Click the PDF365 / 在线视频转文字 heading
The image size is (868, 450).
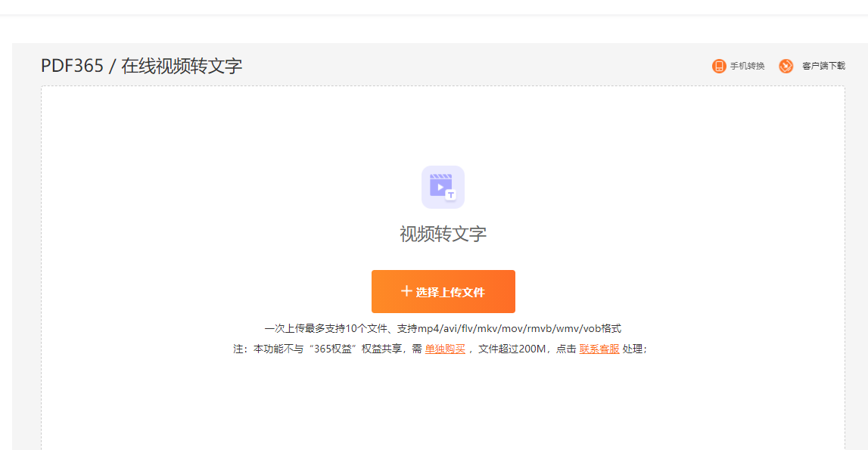tap(142, 66)
